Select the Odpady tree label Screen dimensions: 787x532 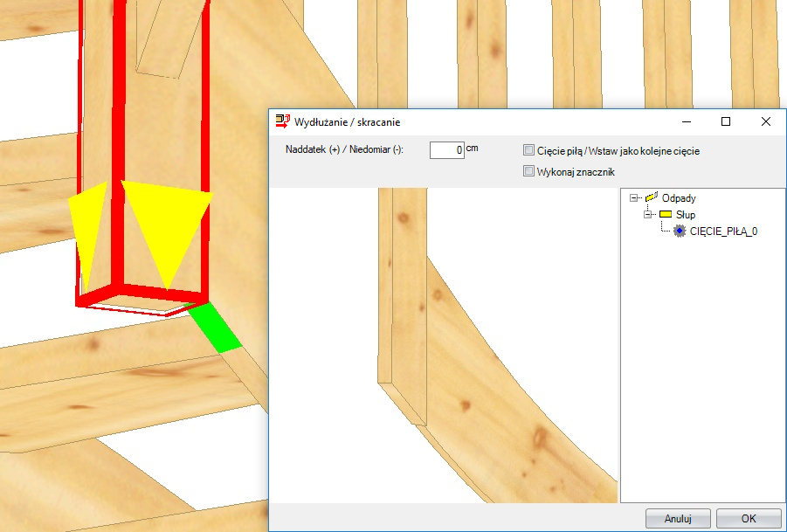click(679, 198)
